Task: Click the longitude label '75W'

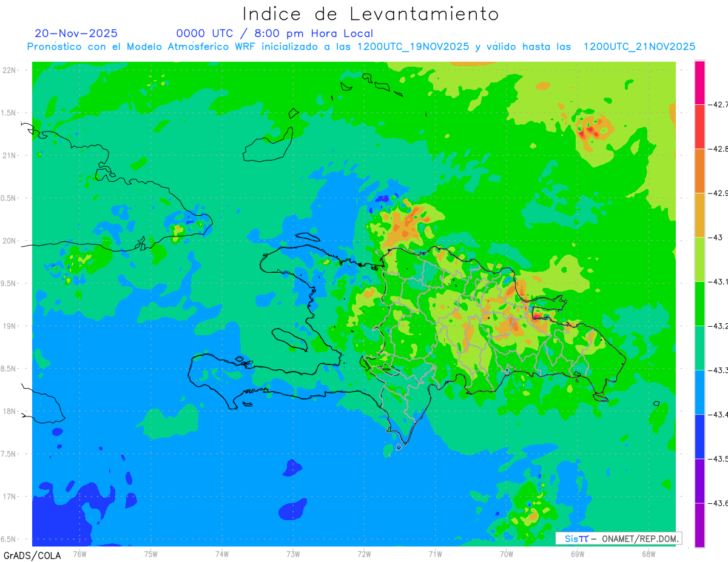Action: coord(151,554)
